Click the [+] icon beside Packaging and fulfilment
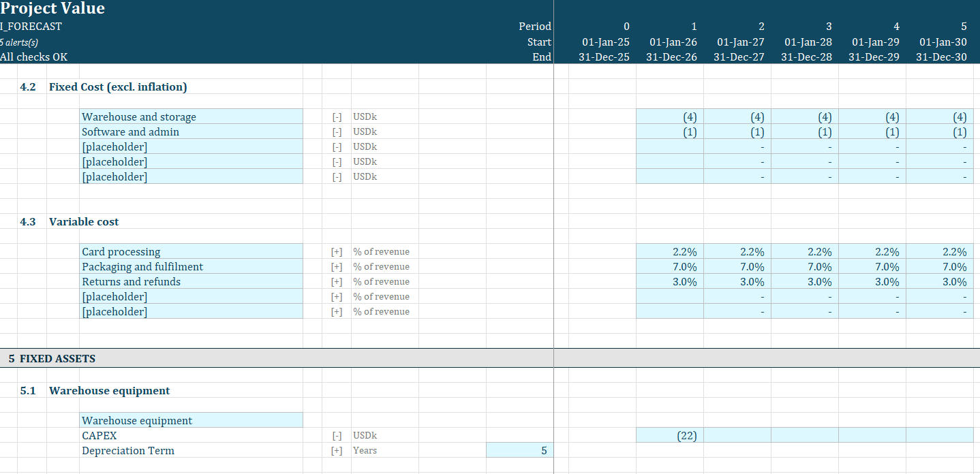The image size is (980, 474). [x=337, y=266]
